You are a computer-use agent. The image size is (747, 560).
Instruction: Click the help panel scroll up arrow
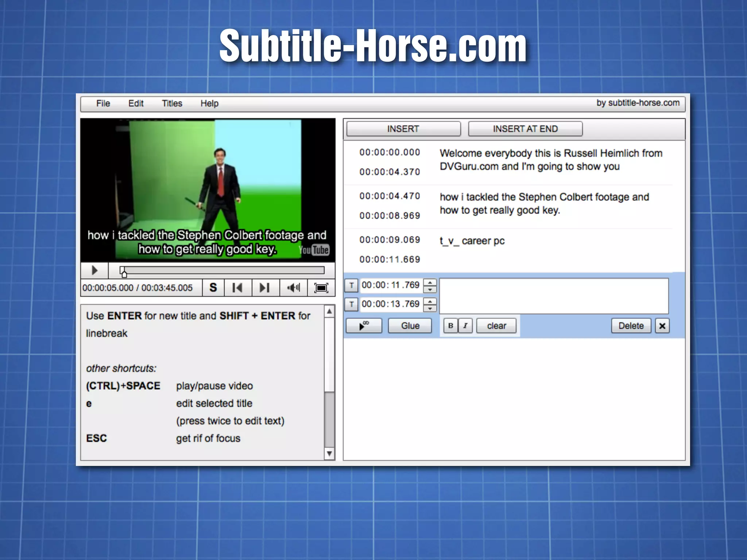pyautogui.click(x=329, y=311)
